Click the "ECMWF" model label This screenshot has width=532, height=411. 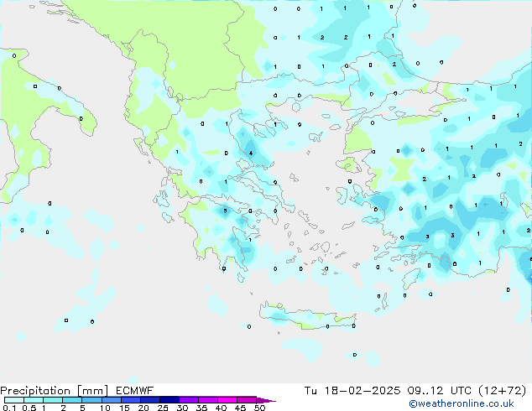pyautogui.click(x=135, y=391)
